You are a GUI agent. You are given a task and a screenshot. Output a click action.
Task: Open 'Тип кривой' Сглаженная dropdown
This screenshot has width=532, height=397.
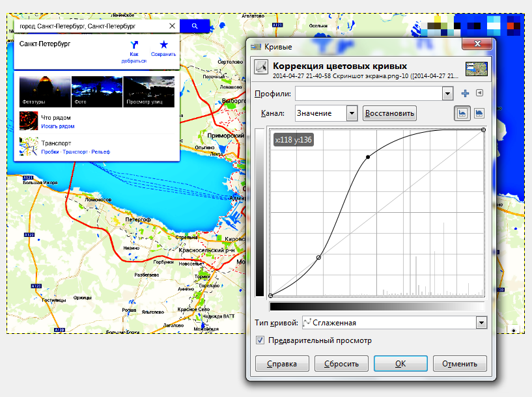point(481,323)
